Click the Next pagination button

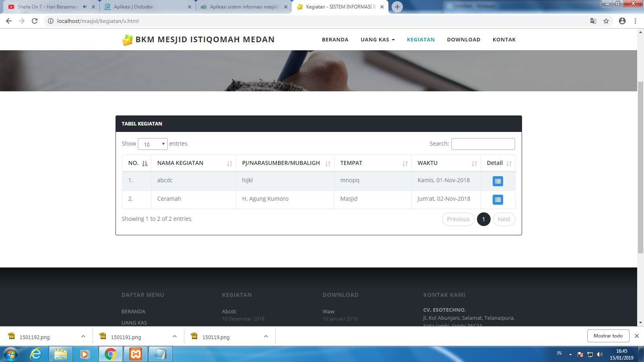pos(504,219)
